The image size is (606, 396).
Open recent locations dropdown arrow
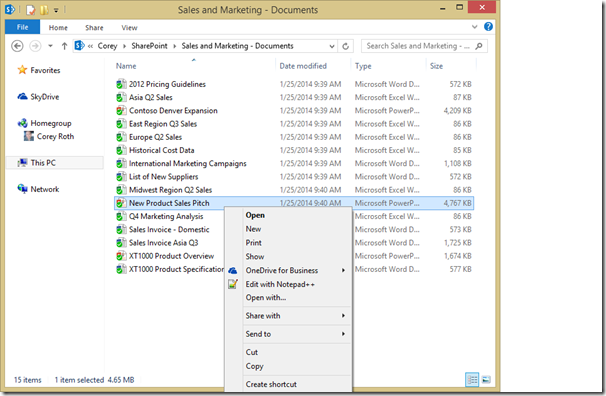[50, 46]
